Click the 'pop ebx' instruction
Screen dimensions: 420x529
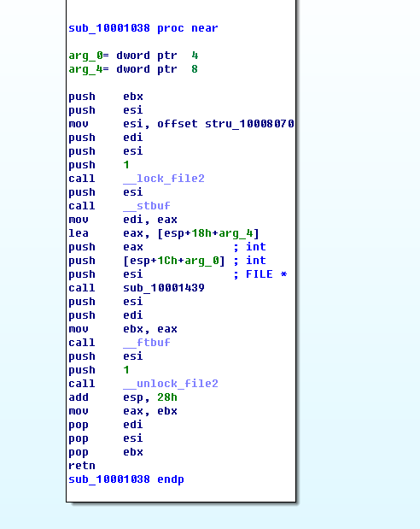pos(106,452)
